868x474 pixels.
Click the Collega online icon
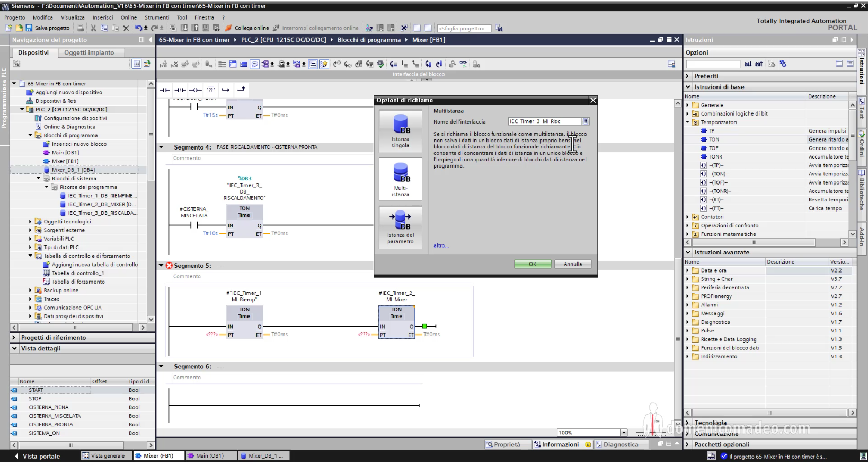pos(229,28)
